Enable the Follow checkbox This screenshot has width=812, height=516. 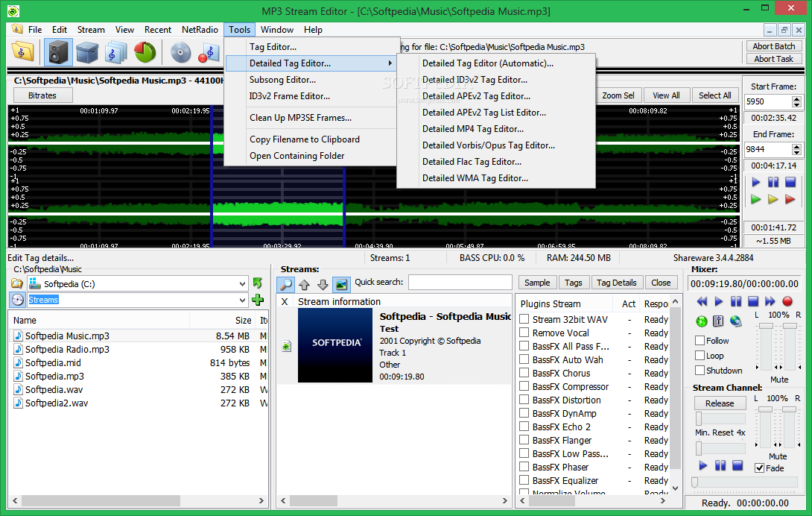click(700, 341)
